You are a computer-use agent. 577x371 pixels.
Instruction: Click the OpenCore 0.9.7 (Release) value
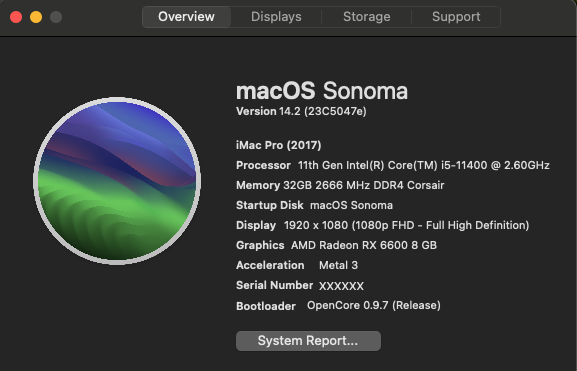coord(374,305)
